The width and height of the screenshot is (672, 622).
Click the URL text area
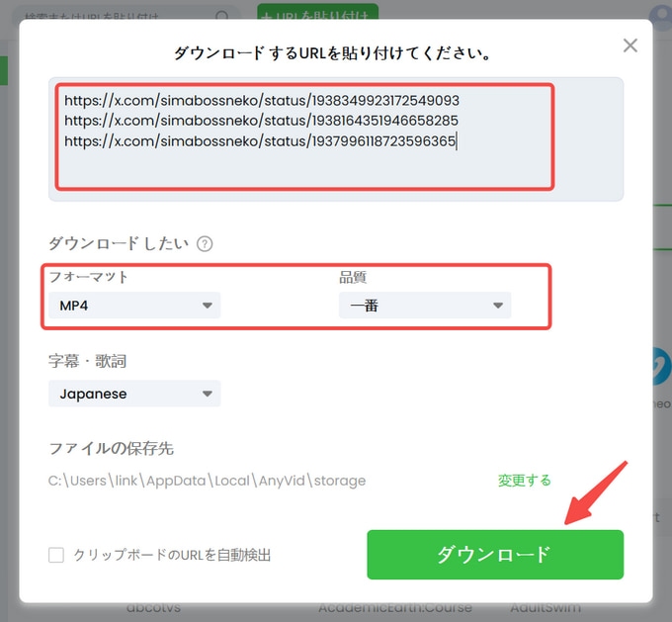(336, 139)
